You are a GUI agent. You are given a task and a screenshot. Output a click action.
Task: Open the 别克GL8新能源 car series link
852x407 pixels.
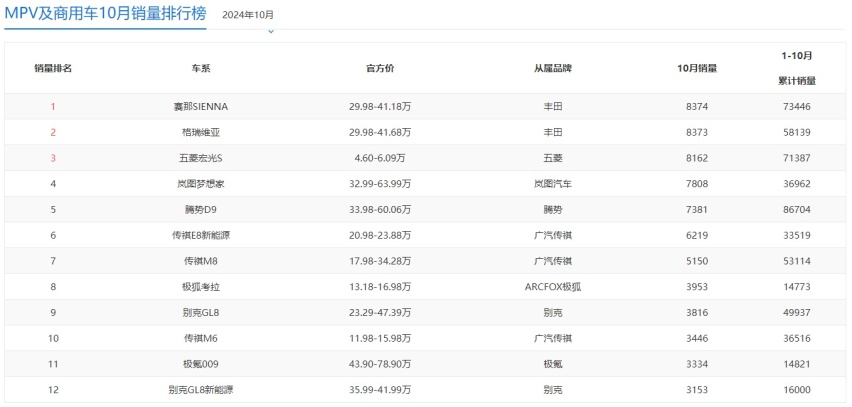pos(201,390)
